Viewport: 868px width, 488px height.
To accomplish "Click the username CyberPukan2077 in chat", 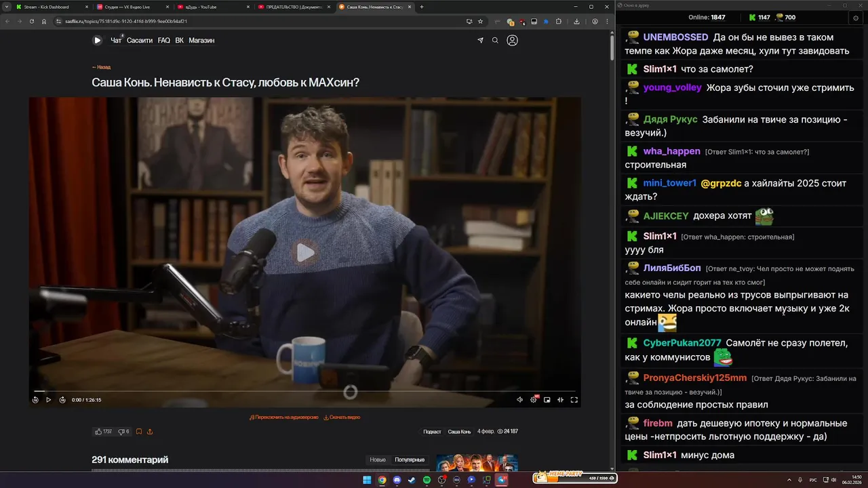I will [682, 343].
